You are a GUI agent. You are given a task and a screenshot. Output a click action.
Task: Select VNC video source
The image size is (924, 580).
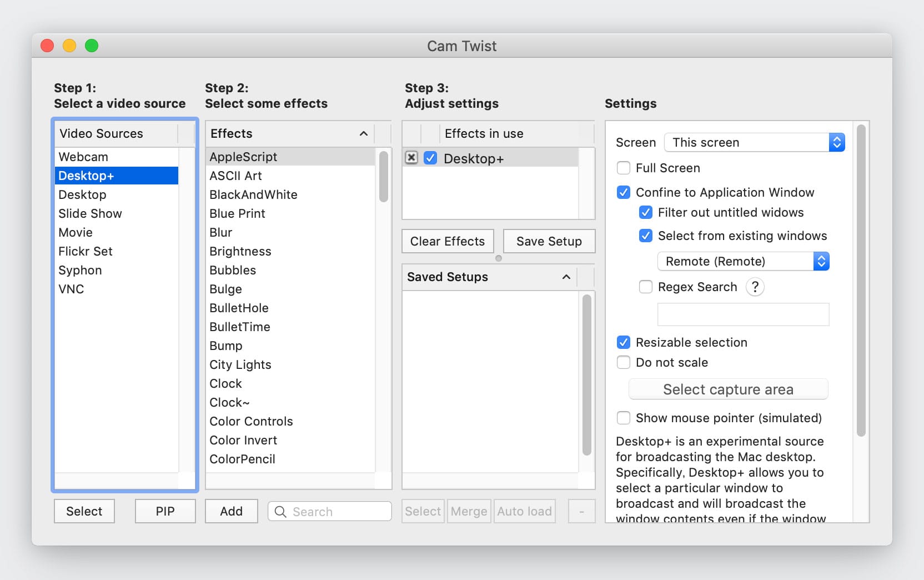116,289
